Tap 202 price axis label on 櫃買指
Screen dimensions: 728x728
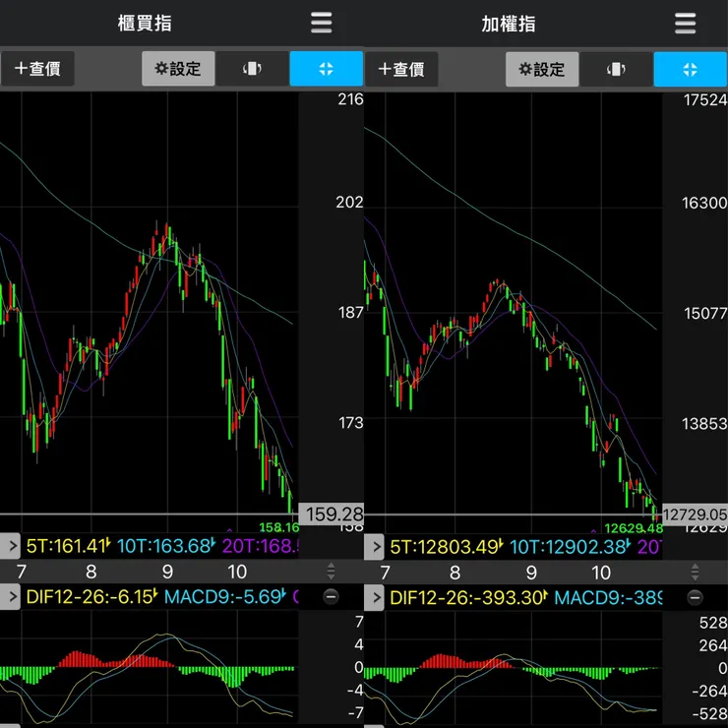point(349,202)
